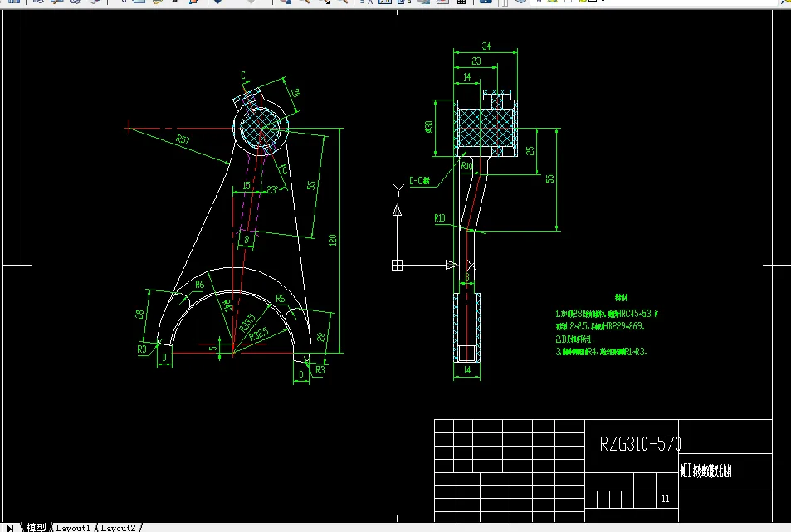791x532 pixels.
Task: Select the right R3 radius label
Action: pos(320,369)
